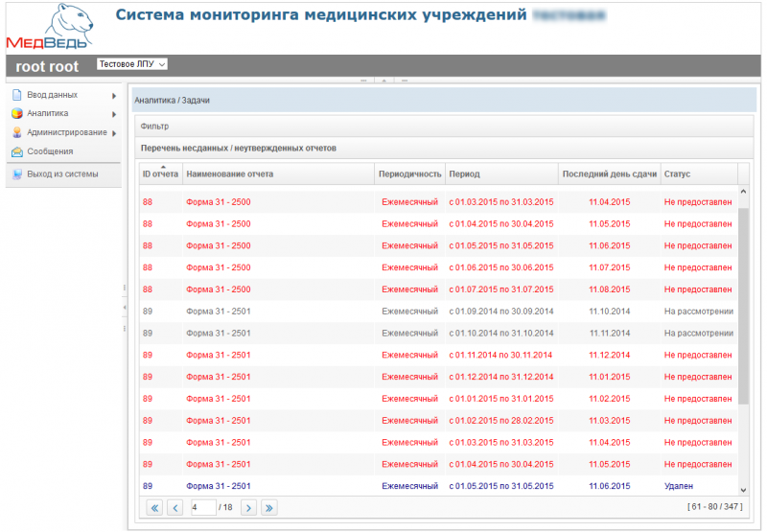Toggle the Перечень несданных отчетов panel header
This screenshot has width=767, height=532.
[x=444, y=149]
